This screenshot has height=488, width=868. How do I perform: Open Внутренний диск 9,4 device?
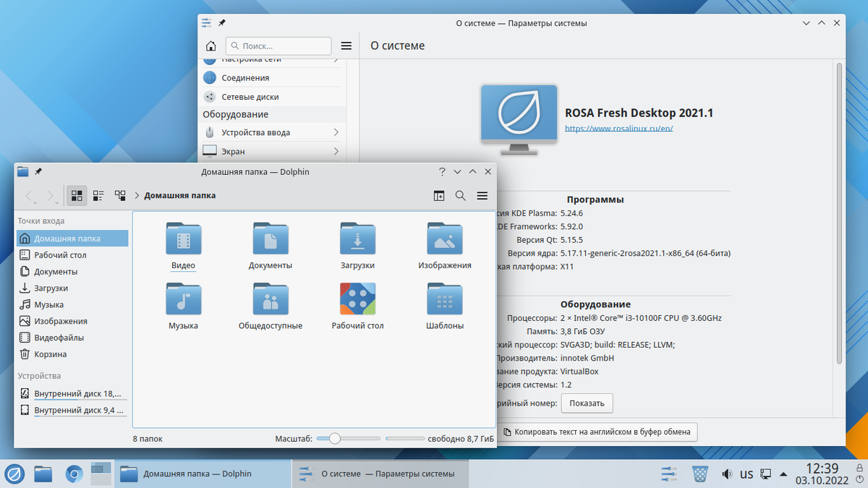72,410
